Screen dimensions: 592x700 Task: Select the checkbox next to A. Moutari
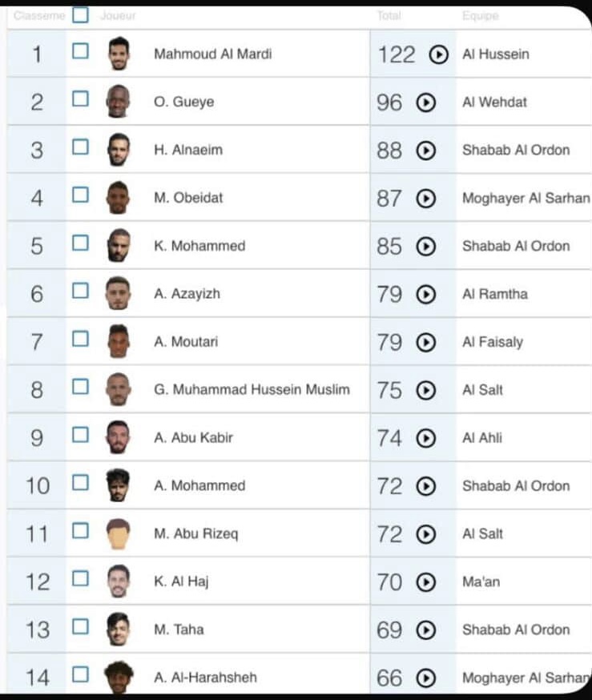(x=80, y=340)
